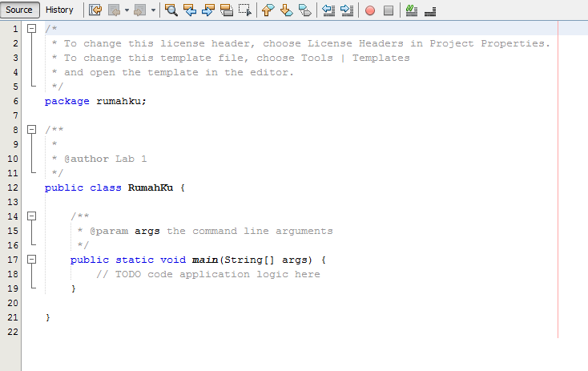
Task: Jump to Previous Bookmark icon
Action: click(268, 10)
